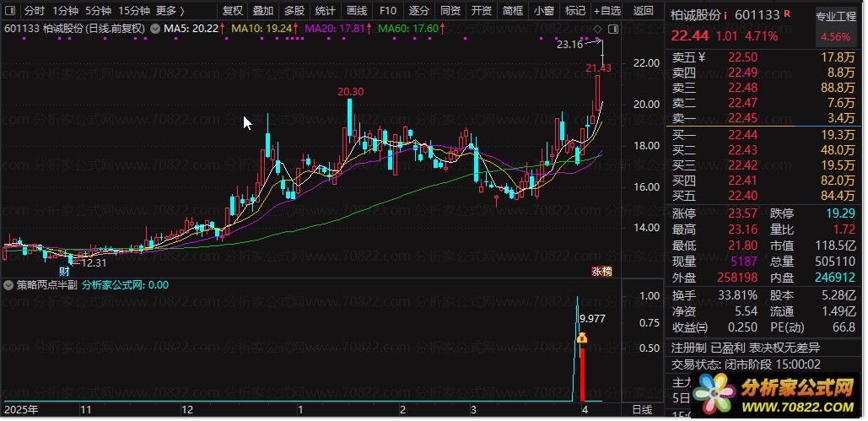
Task: Toggle the left sidebar panel icon
Action: coord(12,10)
